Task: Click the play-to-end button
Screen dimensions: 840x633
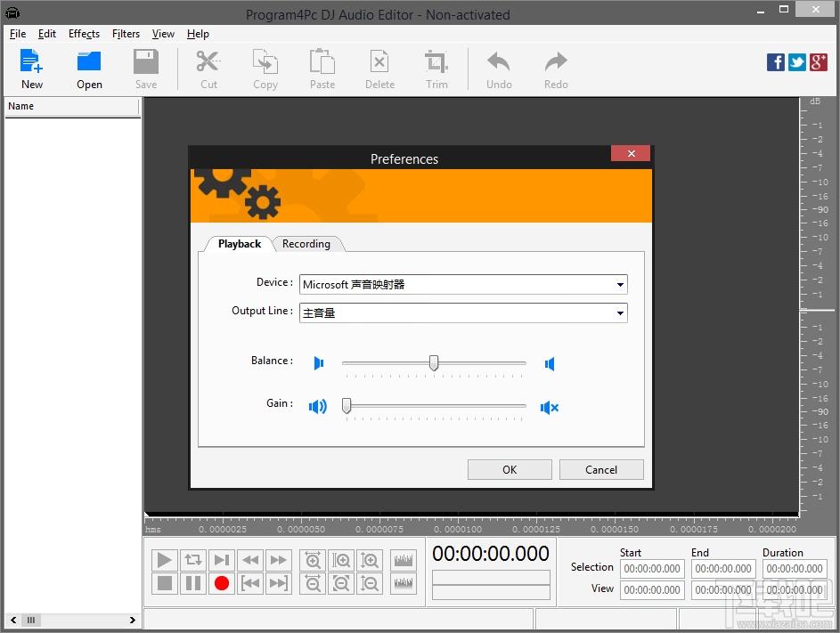Action: pyautogui.click(x=221, y=560)
